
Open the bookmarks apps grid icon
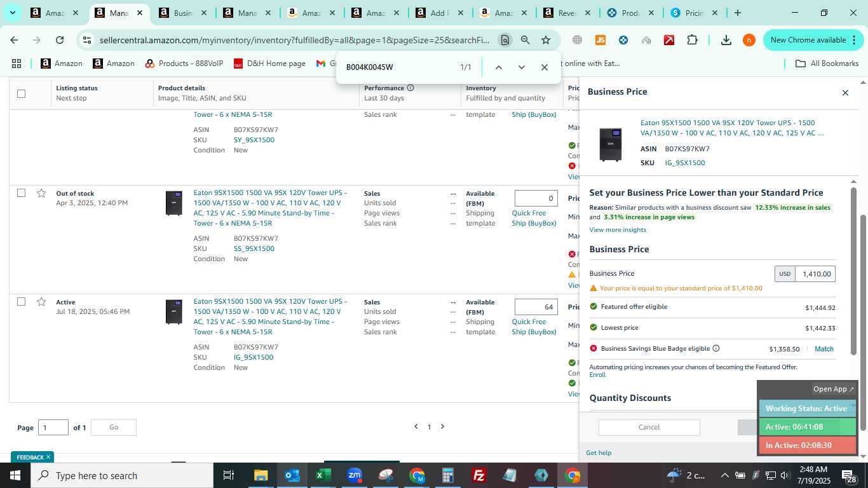click(x=17, y=64)
